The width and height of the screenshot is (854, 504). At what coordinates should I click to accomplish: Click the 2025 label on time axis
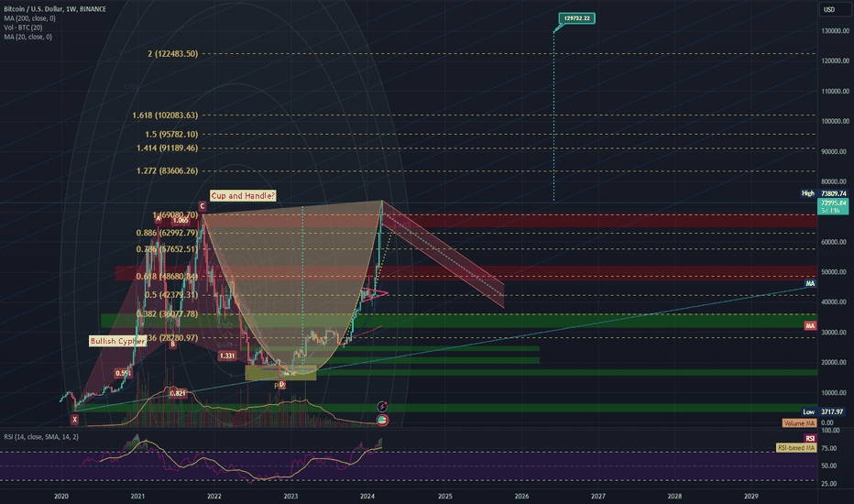(445, 497)
